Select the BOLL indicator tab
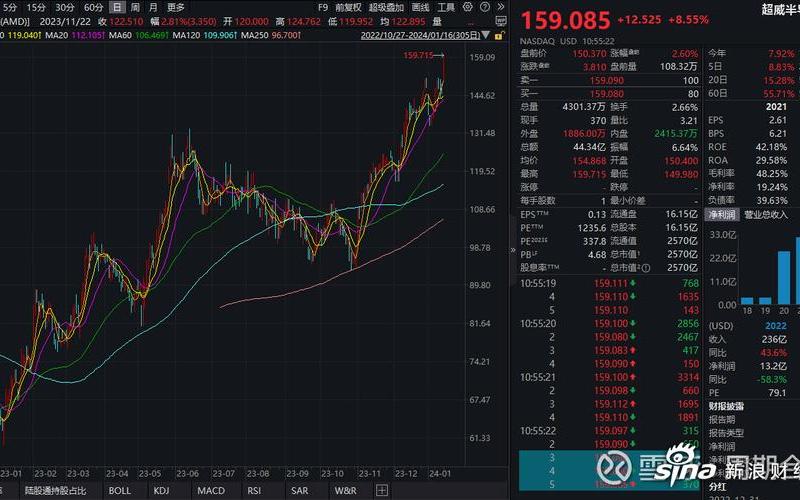800x500 pixels. pos(119,491)
